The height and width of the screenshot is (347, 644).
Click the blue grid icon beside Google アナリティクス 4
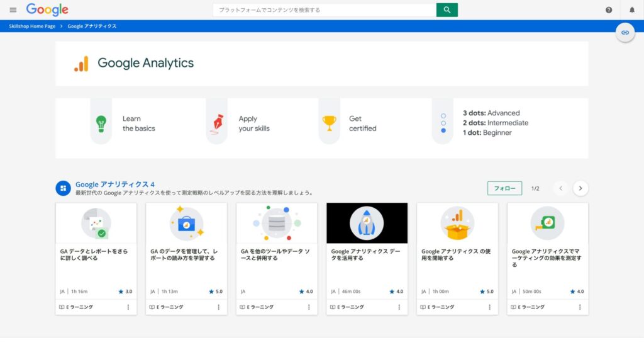tap(62, 188)
